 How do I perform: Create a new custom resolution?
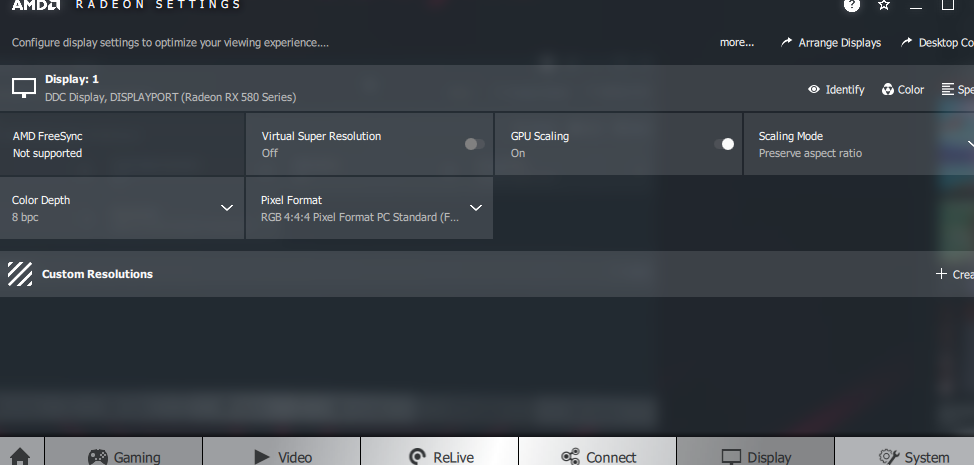[954, 274]
